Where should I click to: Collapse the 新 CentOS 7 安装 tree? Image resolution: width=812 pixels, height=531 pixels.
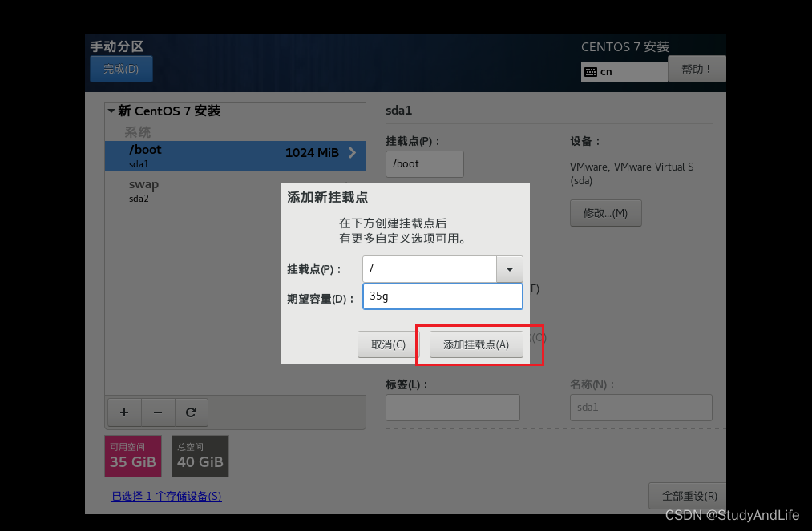[111, 110]
